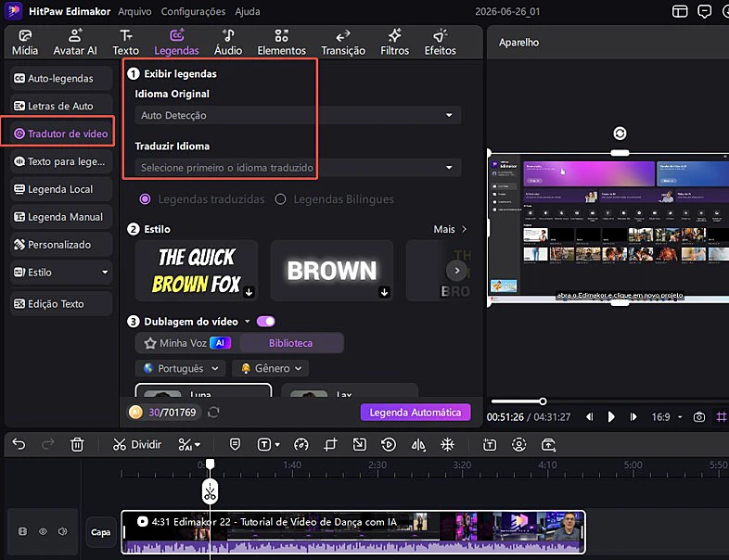Switch to the Minha Voz tab

coord(187,343)
